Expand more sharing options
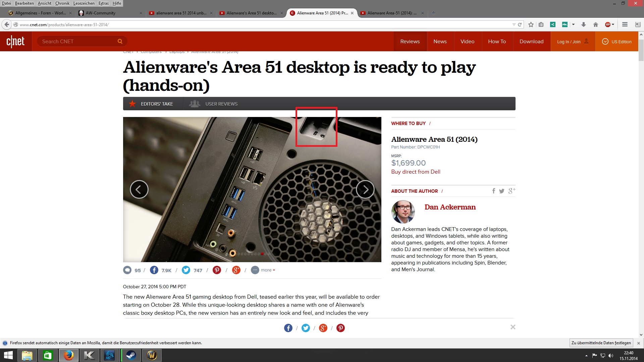This screenshot has width=644, height=362. (263, 270)
